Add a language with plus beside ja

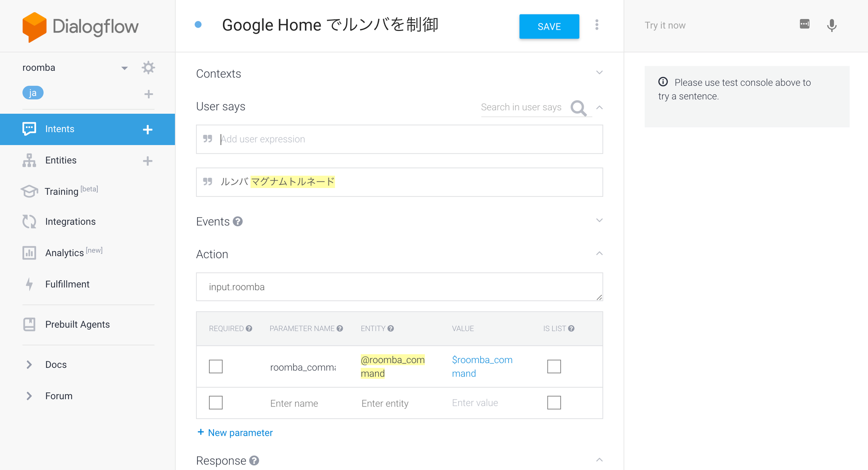click(x=148, y=94)
